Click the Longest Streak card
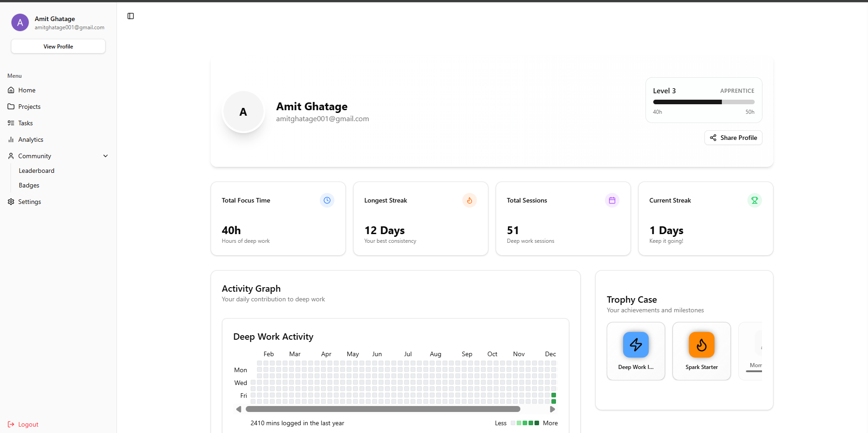The image size is (868, 433). point(421,219)
